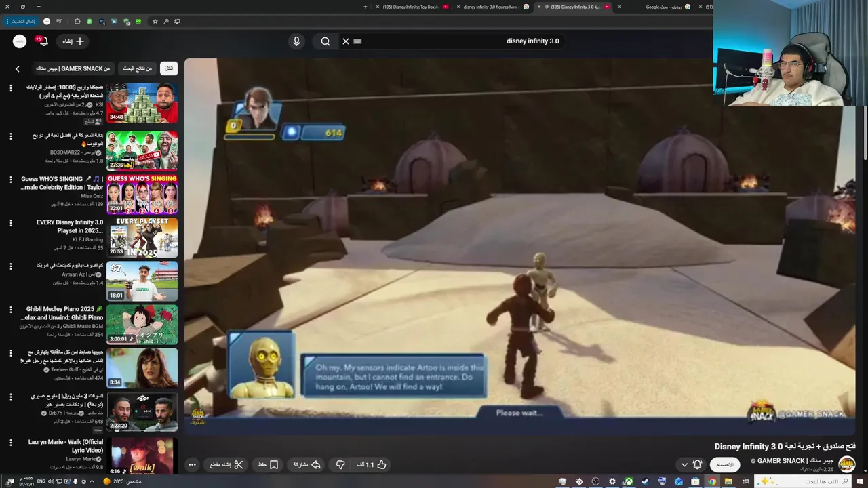Select the 'From GAMER SNACK' filter chip
Screen dimensions: 868x488
pyautogui.click(x=73, y=68)
